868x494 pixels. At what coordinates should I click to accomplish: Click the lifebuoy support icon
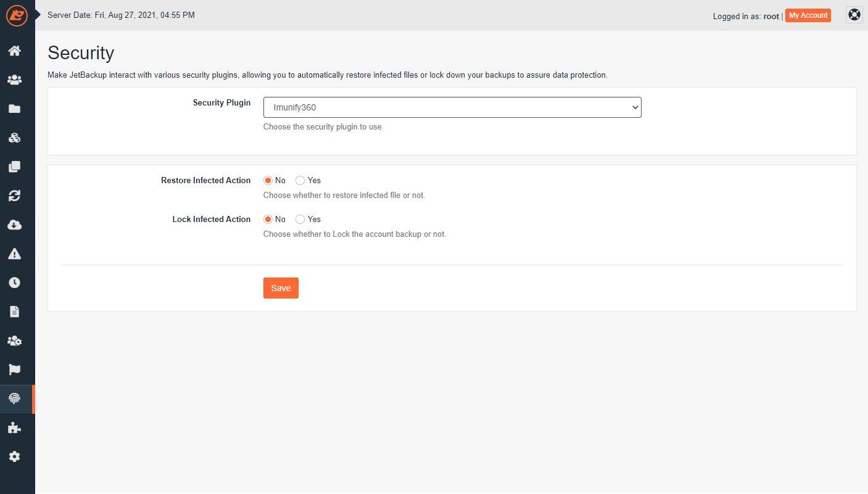[854, 15]
